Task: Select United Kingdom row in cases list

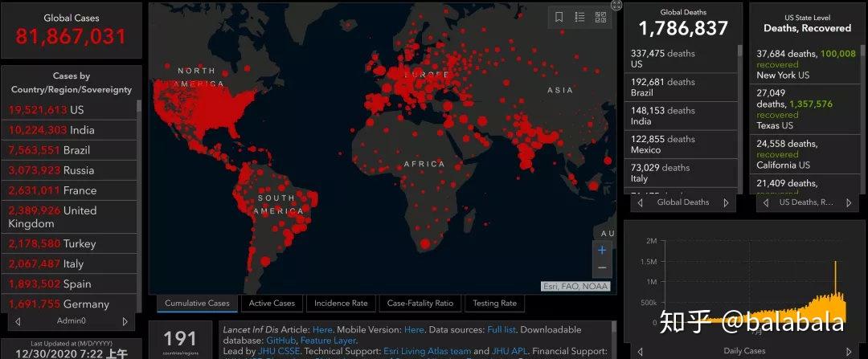Action: (x=69, y=217)
